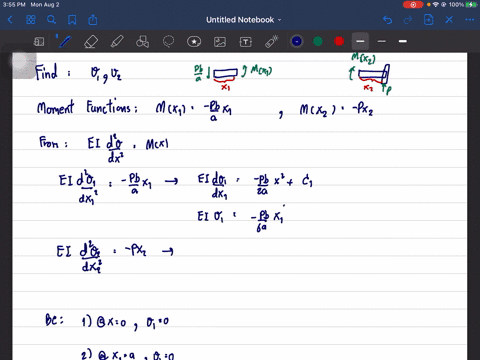
Task: Toggle the zoom window tool
Action: coord(39,42)
